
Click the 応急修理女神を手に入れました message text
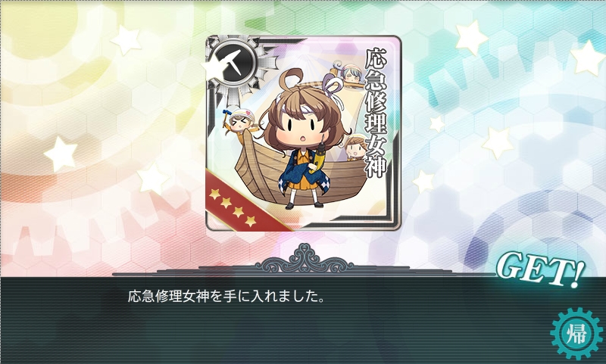point(226,296)
